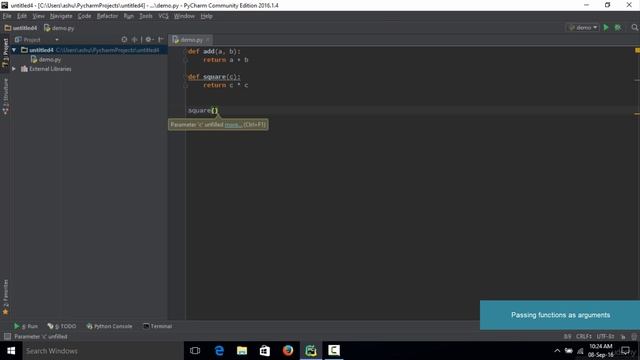Image resolution: width=640 pixels, height=360 pixels.
Task: Hide the Project tool window icon
Action: (x=161, y=40)
